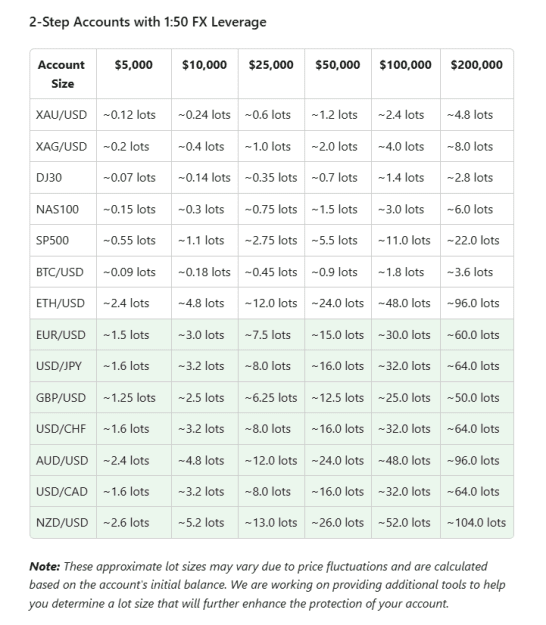Click the NZD/USD row label
546x625 pixels.
tap(62, 523)
